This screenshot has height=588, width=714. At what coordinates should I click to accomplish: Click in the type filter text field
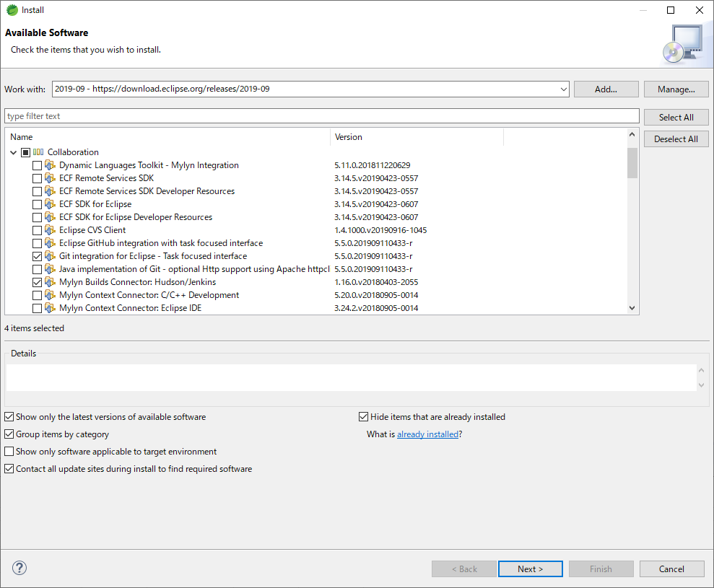(x=321, y=116)
